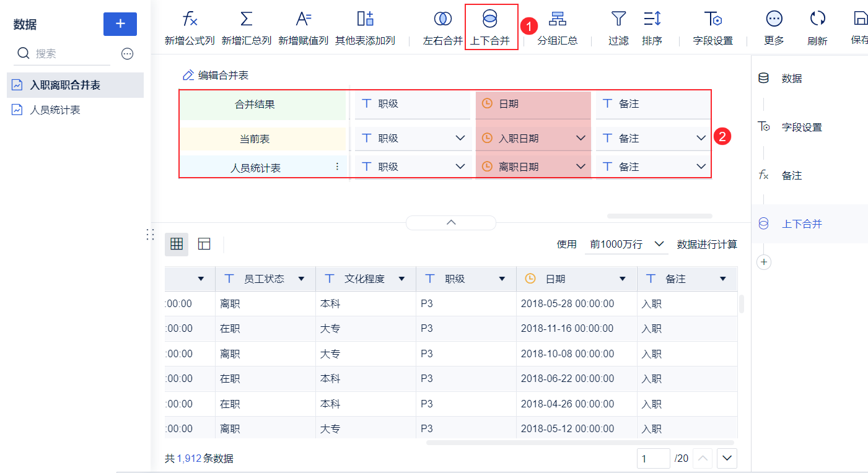Refresh data with the 刷新 icon
The height and width of the screenshot is (473, 868).
point(818,19)
